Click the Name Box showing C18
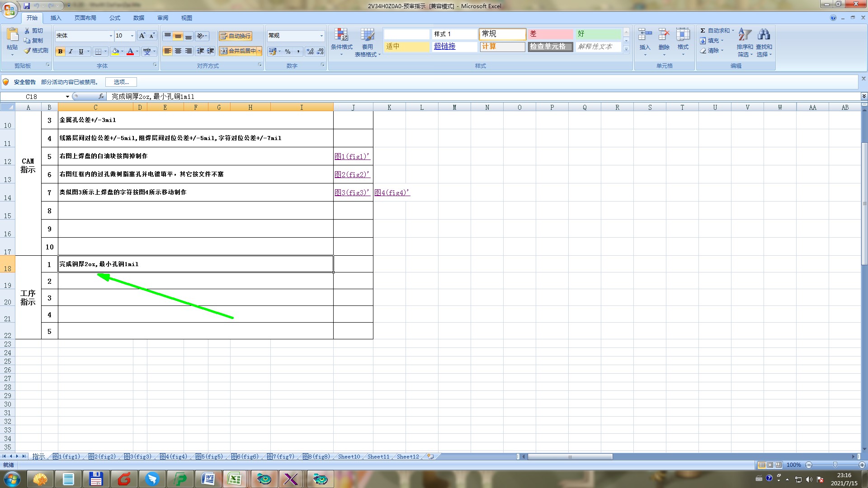Image resolution: width=868 pixels, height=488 pixels. [32, 96]
